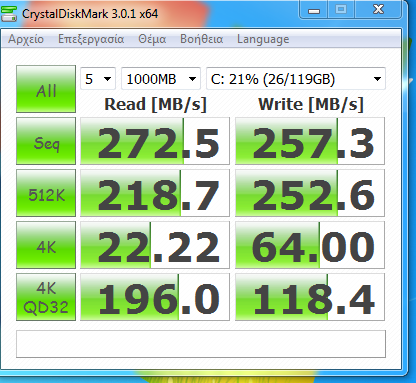The image size is (416, 383).
Task: Start the 4K benchmark test
Action: coord(46,245)
